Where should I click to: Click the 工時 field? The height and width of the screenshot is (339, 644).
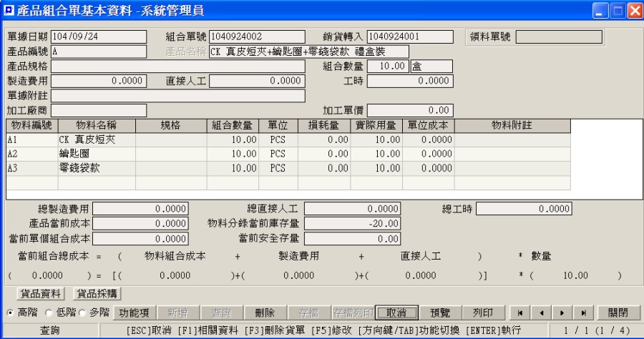point(410,81)
